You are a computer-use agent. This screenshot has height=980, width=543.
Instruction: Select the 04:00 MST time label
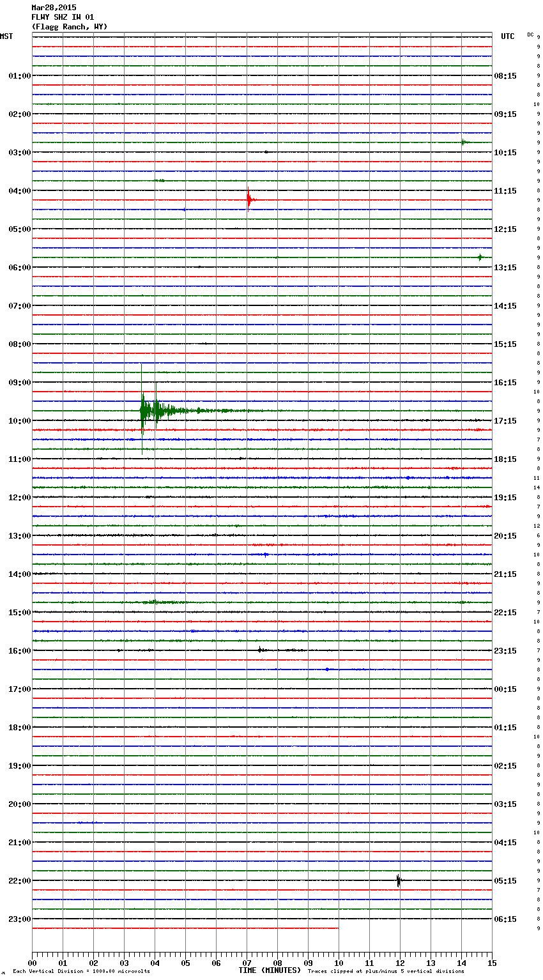tap(20, 191)
